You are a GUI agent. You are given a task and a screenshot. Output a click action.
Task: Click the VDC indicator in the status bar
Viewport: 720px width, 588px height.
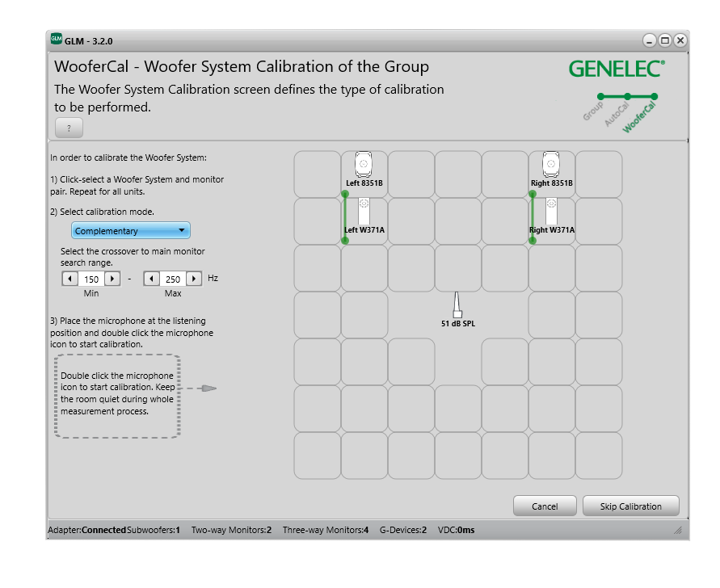point(457,530)
